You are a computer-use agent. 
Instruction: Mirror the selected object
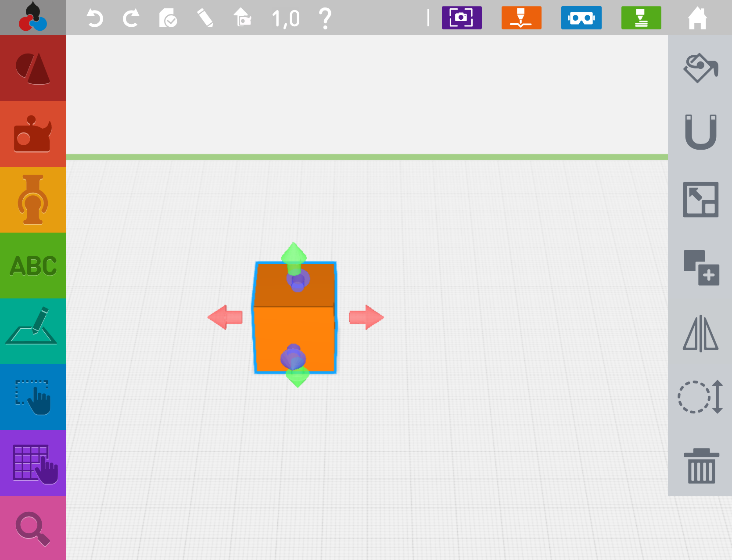(x=701, y=334)
